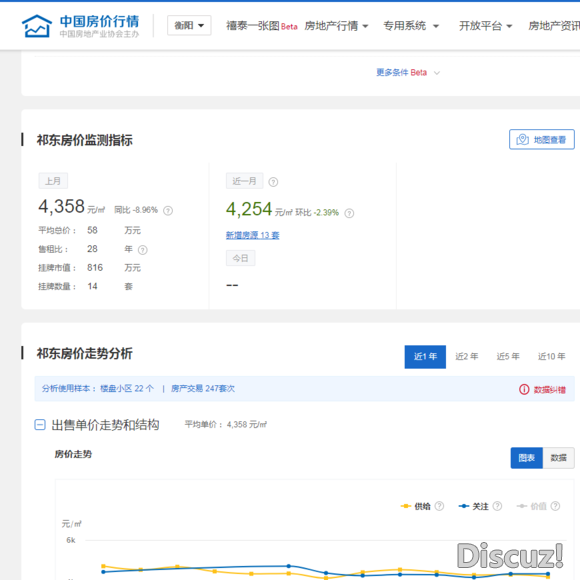
Task: Select the 上月 label tag
Action: [x=53, y=181]
